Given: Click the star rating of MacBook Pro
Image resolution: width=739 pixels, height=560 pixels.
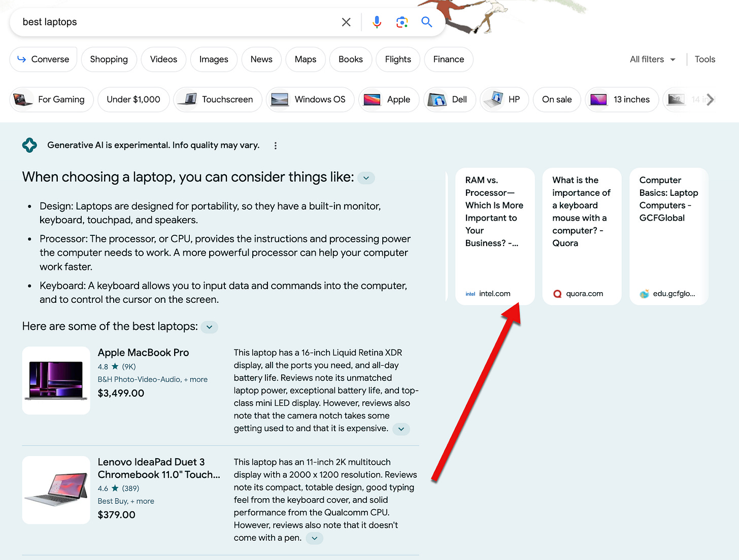Looking at the screenshot, I should click(x=115, y=366).
